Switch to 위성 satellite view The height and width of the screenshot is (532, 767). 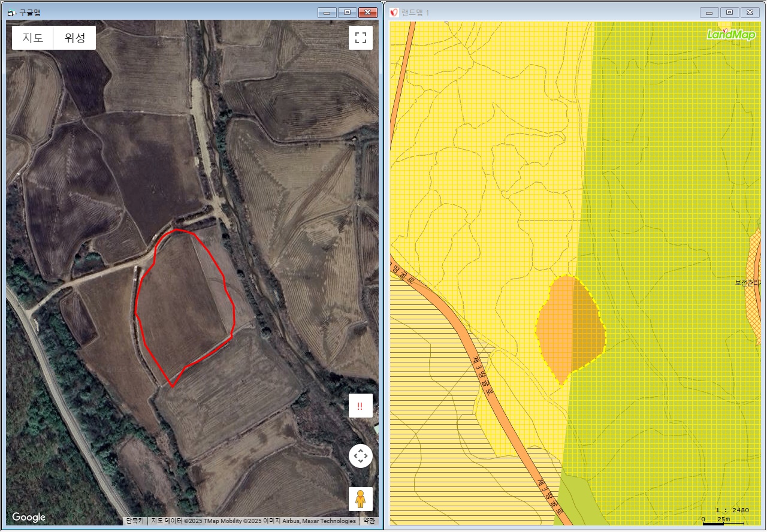coord(75,38)
